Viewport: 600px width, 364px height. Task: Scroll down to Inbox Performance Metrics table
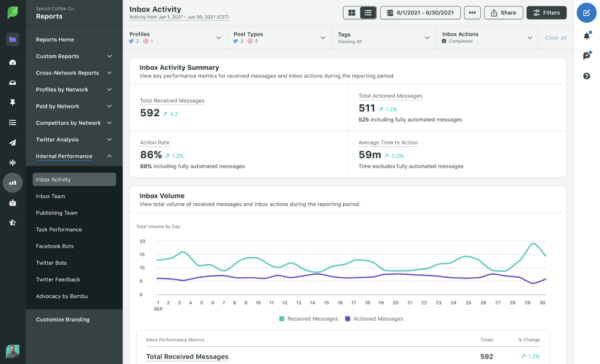pos(175,339)
